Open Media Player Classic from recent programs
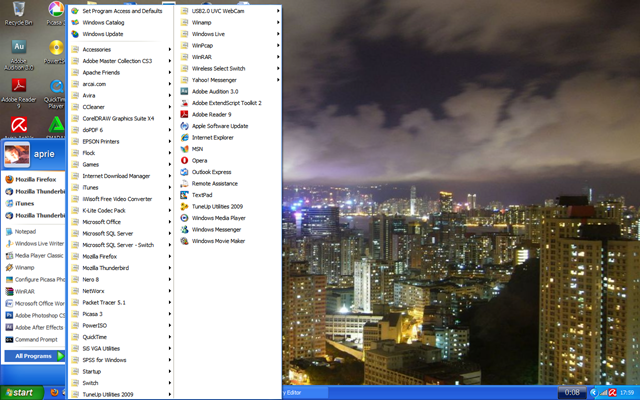Viewport: 640px width, 400px height. pos(34,256)
